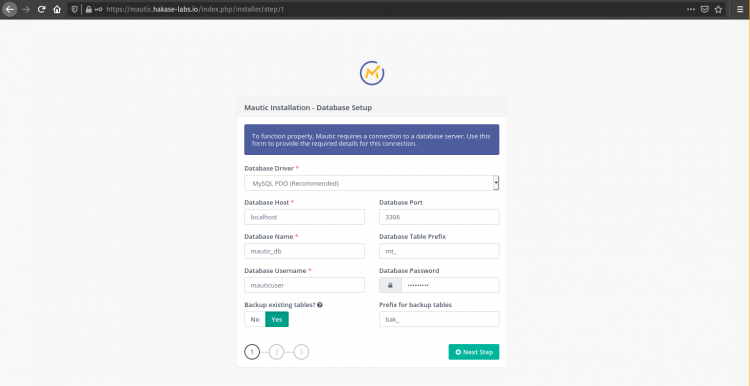Open the Database Driver dropdown
Image resolution: width=750 pixels, height=386 pixels.
click(x=372, y=183)
